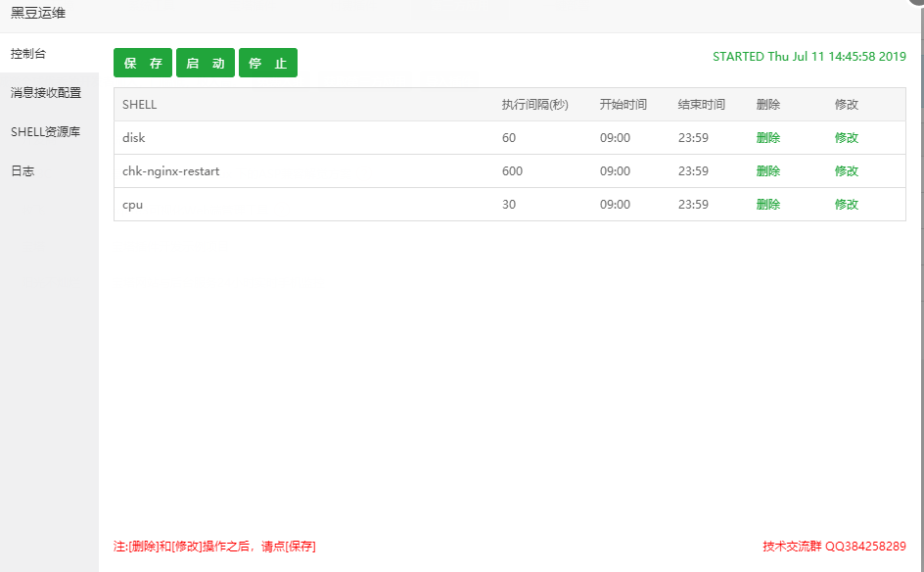Click the interval value 30
Screen dimensions: 924x572
[509, 205]
